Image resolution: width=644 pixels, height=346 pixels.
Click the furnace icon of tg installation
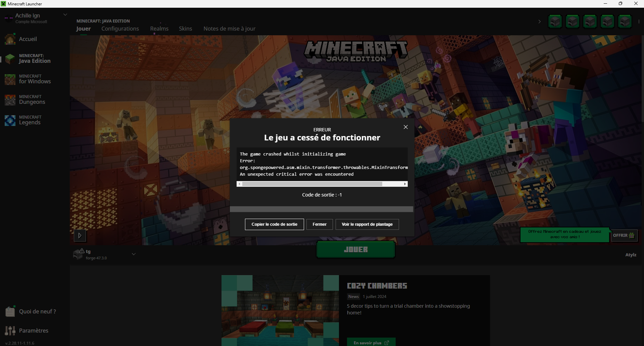coord(78,255)
